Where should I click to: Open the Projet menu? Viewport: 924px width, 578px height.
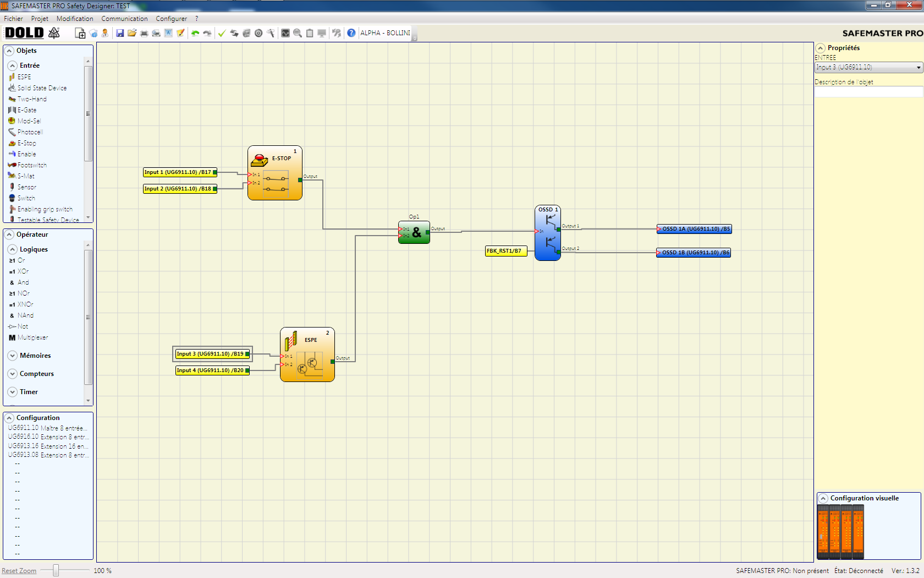(40, 19)
